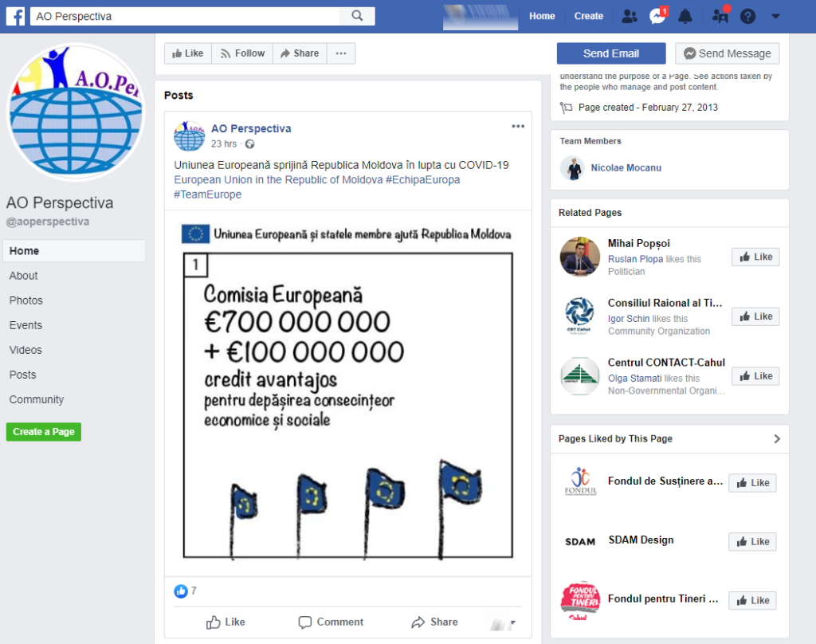This screenshot has width=816, height=644.
Task: Open Messenger notifications icon
Action: [657, 16]
